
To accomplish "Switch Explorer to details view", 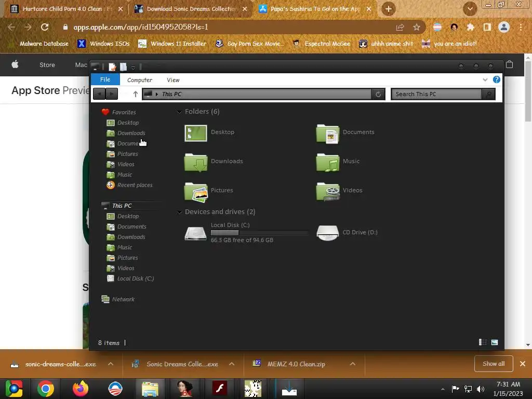I will tap(483, 342).
